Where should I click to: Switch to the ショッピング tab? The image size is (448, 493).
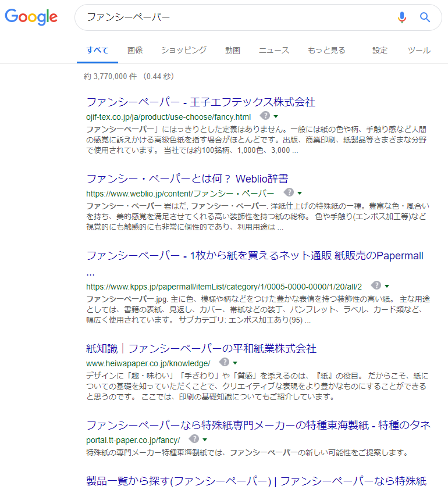point(184,51)
